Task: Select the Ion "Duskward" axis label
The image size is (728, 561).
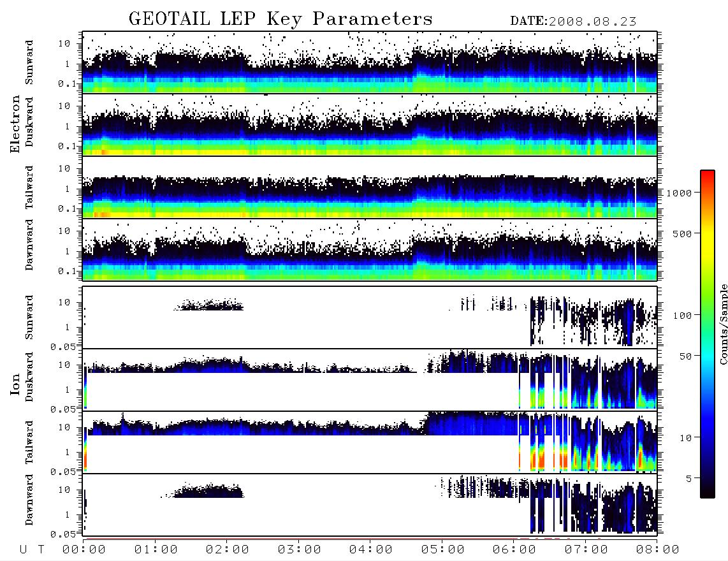Action: [29, 377]
